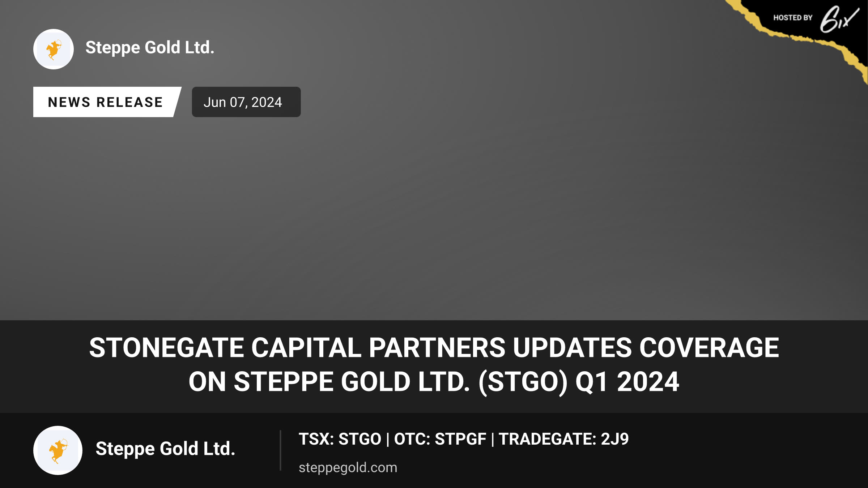Open the Steppe Gold Ltd. name in the footer

click(166, 449)
